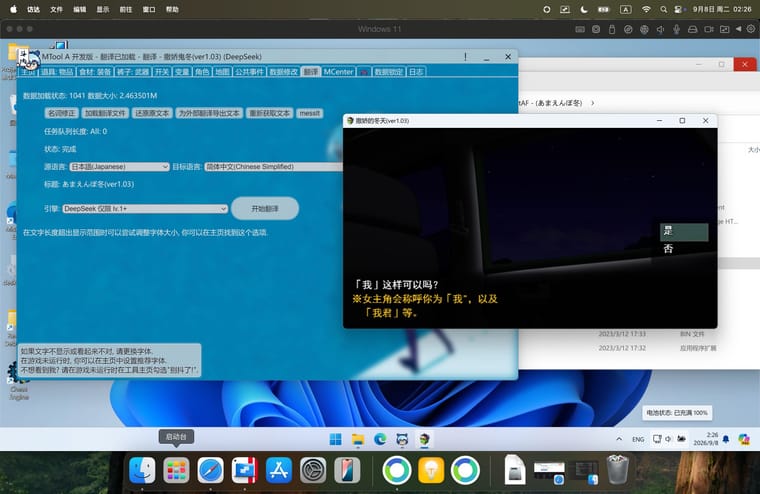Open Launchpad in the dock
Screen dimensions: 760x494
[x=176, y=470]
